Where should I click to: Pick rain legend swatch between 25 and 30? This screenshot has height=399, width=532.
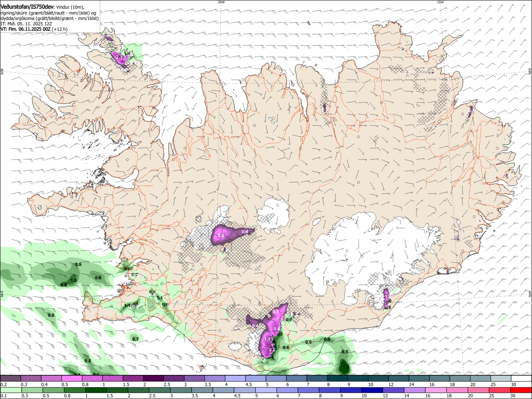[x=500, y=390]
